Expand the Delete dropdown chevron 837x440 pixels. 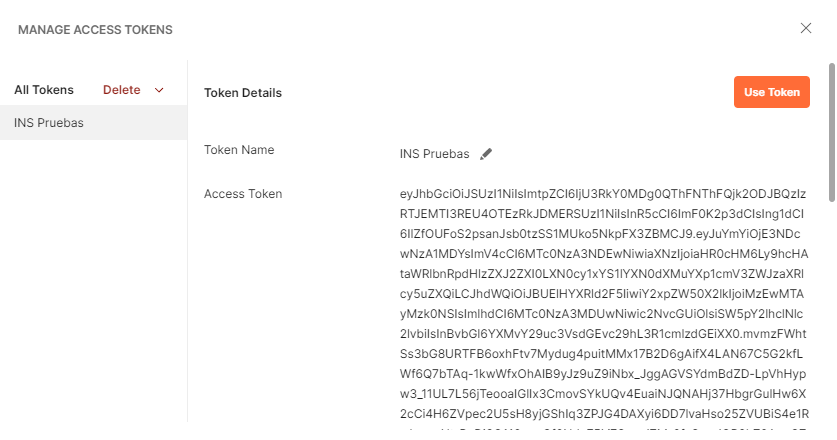159,90
